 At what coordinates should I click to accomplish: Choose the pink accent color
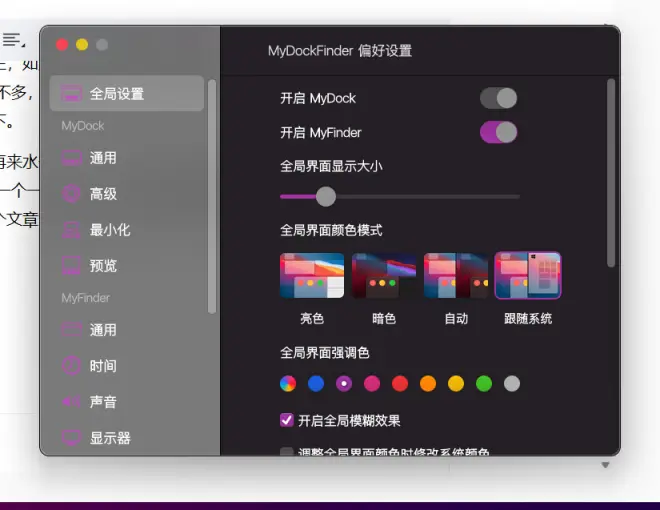point(372,383)
